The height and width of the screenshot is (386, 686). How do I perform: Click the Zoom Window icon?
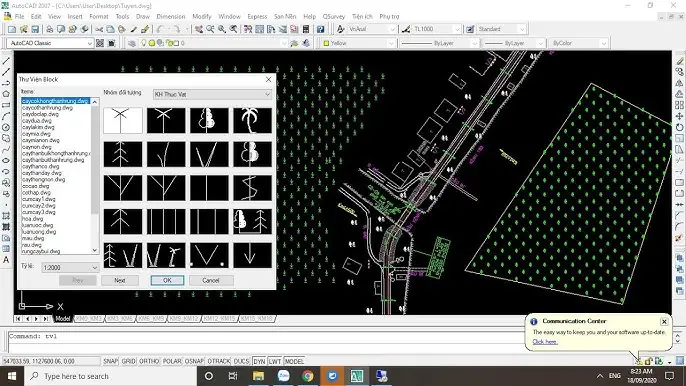(x=222, y=29)
